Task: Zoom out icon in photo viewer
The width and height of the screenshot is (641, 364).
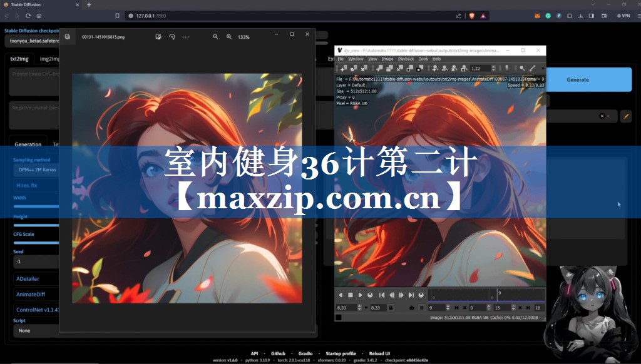Action: click(215, 37)
